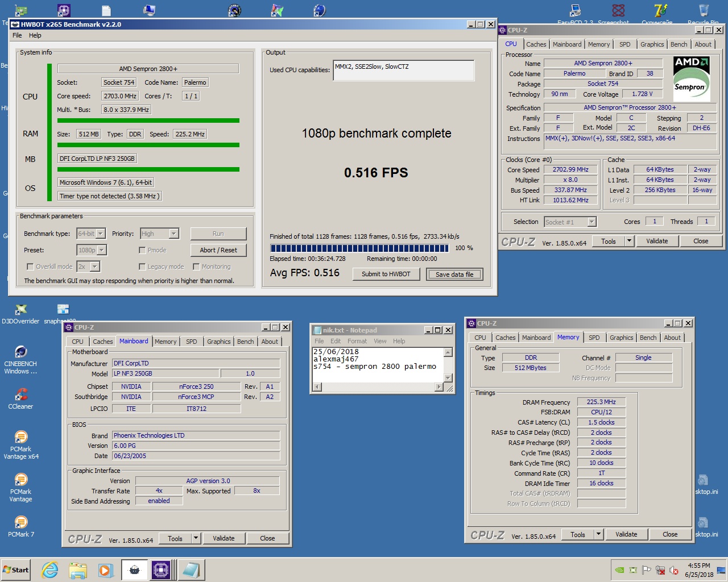The height and width of the screenshot is (582, 728).
Task: Click Close in the Mainboard CPU-Z window
Action: (267, 538)
